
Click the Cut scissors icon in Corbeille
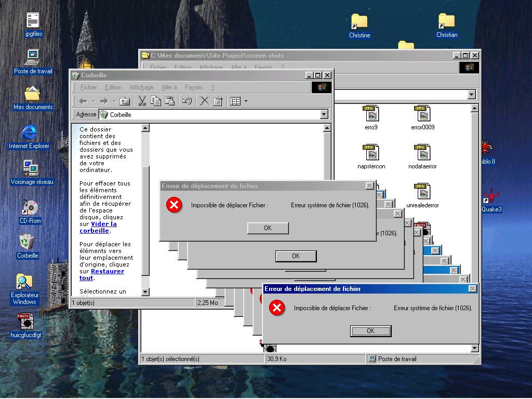tap(142, 101)
